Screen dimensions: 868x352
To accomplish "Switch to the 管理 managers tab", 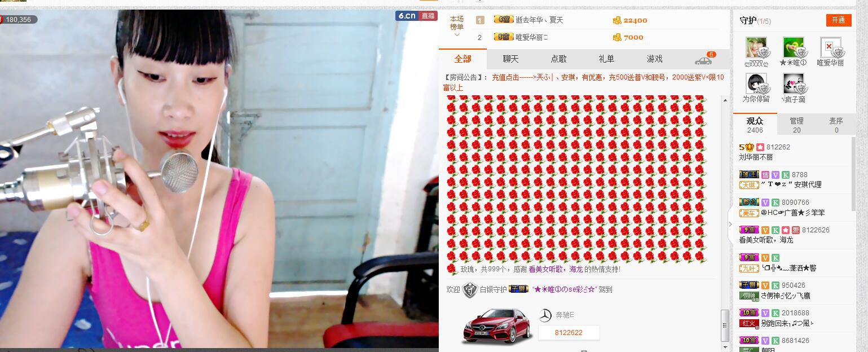I will 796,125.
